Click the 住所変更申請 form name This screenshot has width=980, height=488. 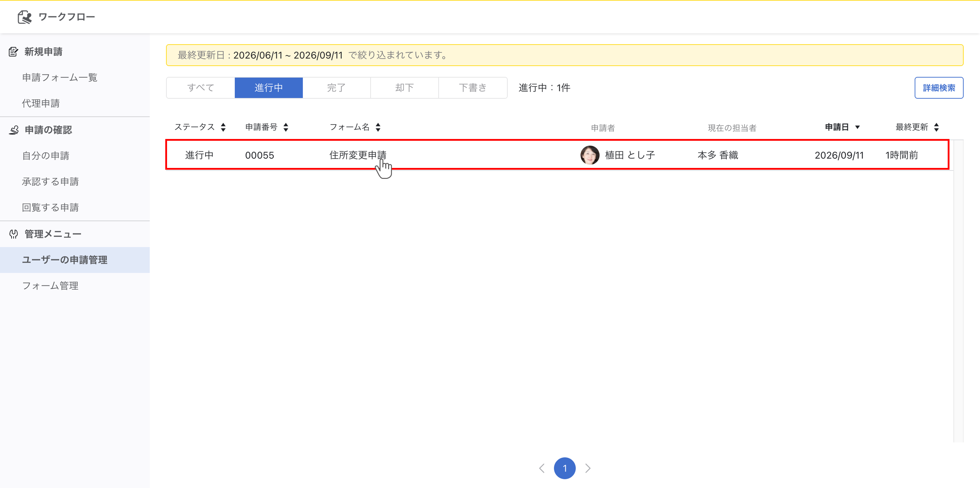[x=358, y=155]
